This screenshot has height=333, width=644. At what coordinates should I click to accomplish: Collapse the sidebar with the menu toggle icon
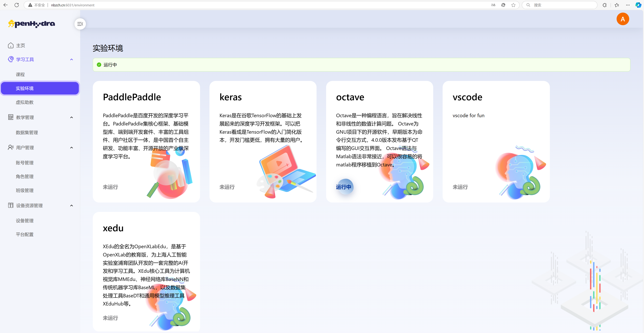pyautogui.click(x=80, y=24)
